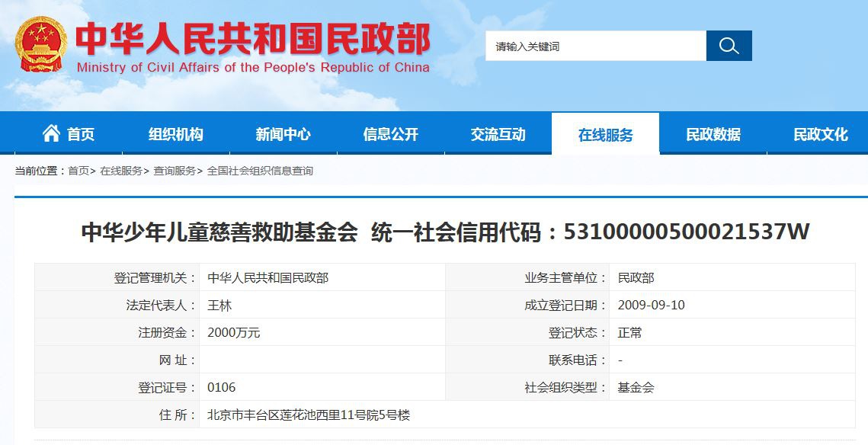Screen dimensions: 868x445
Task: Select the heading 中华少年儿童慈善救助基金会
Action: 219,232
